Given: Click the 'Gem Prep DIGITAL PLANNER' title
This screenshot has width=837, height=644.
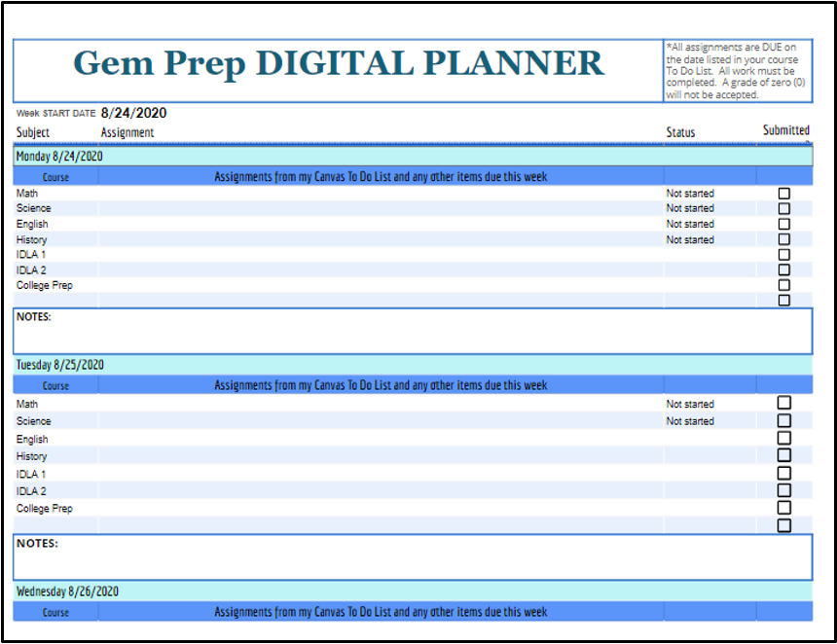Looking at the screenshot, I should tap(339, 63).
